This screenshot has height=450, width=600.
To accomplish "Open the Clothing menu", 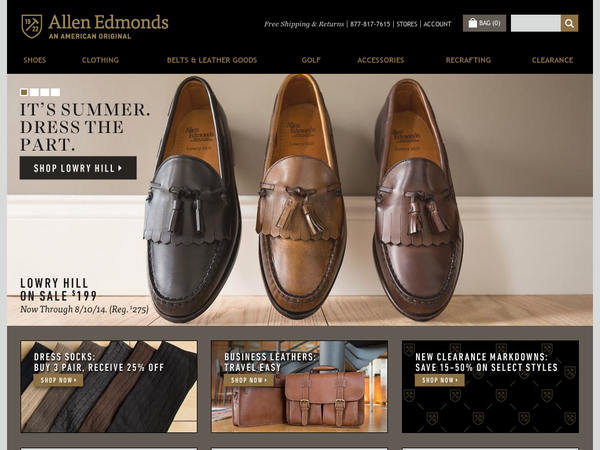I will tap(100, 60).
